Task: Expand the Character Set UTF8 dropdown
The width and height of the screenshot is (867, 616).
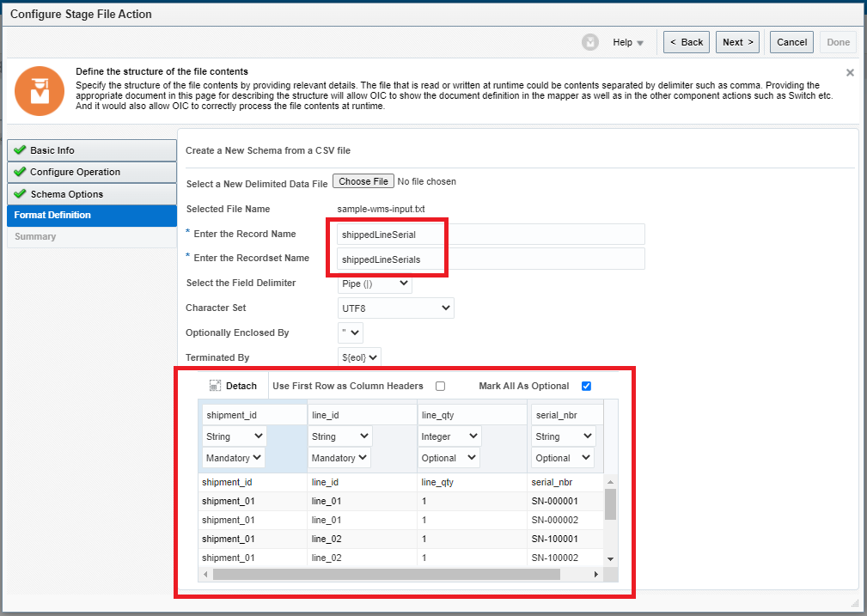Action: (x=395, y=308)
